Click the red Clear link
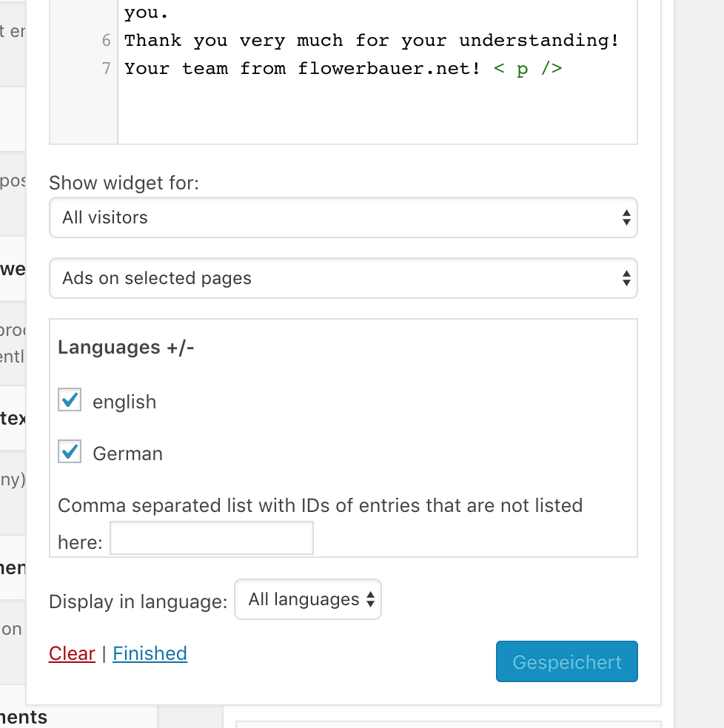 tap(72, 653)
